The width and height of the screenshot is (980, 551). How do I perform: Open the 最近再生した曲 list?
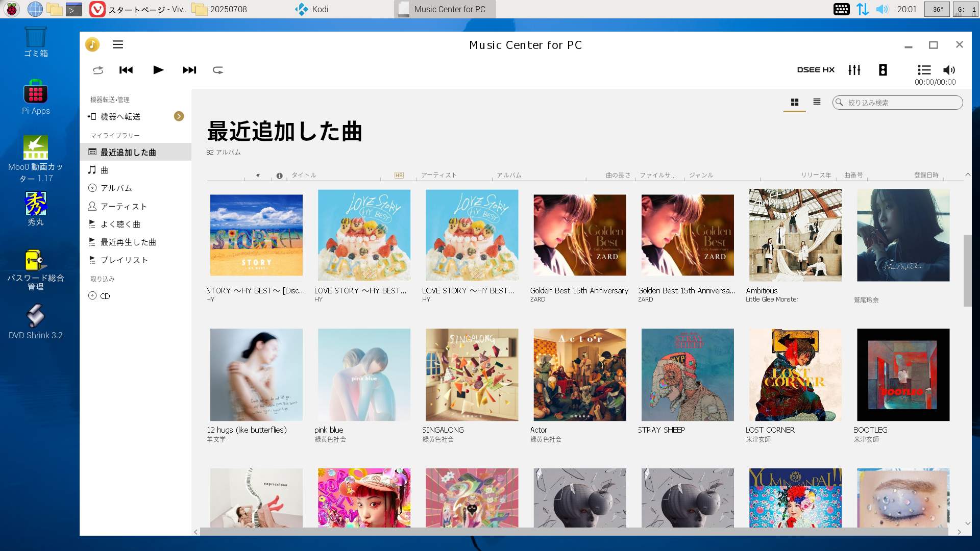point(136,242)
